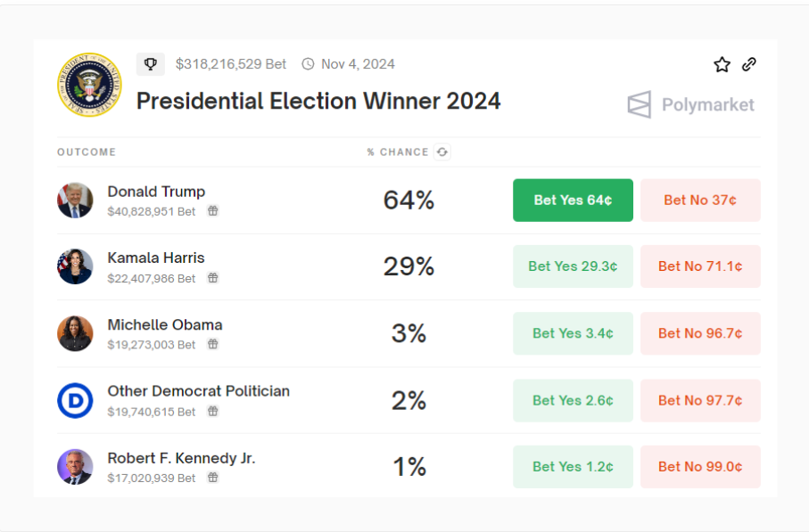
Task: Click gift icon under Donald Trump
Action: [212, 211]
